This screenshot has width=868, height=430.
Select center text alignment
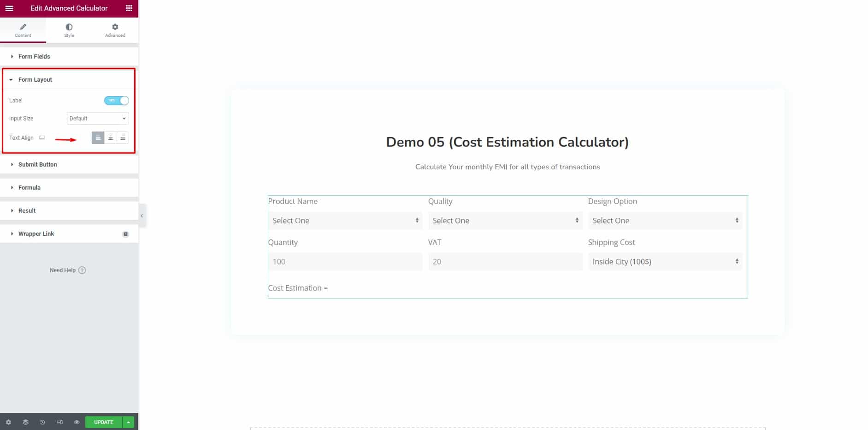[x=111, y=137]
